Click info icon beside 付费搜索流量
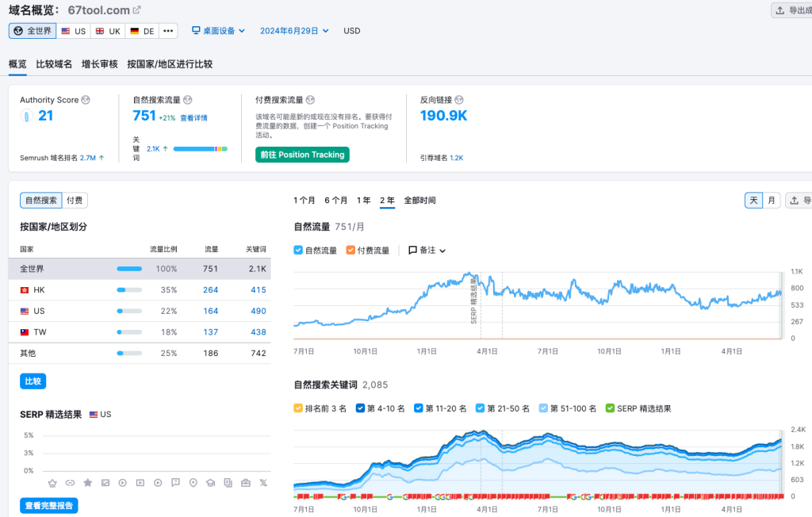The width and height of the screenshot is (812, 517). pyautogui.click(x=310, y=99)
